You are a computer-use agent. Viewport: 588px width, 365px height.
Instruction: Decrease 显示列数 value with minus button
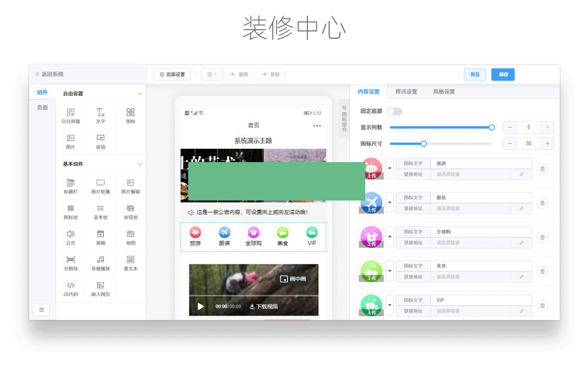tap(510, 127)
